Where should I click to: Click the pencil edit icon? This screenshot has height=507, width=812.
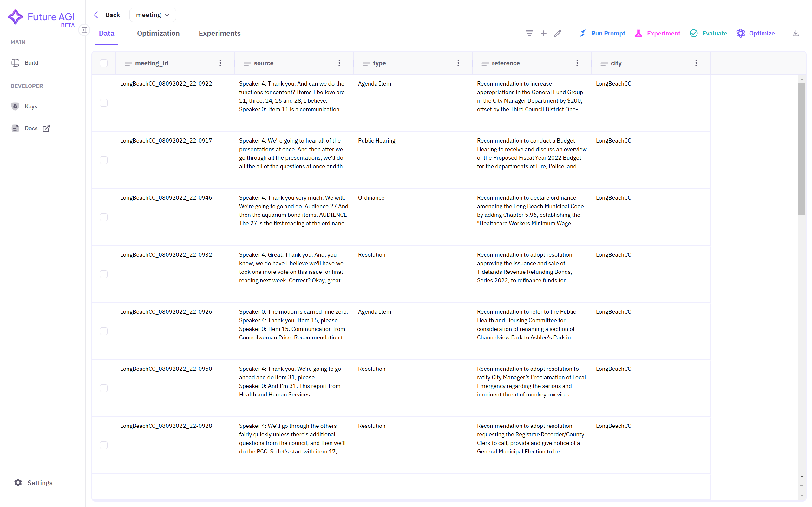point(558,33)
